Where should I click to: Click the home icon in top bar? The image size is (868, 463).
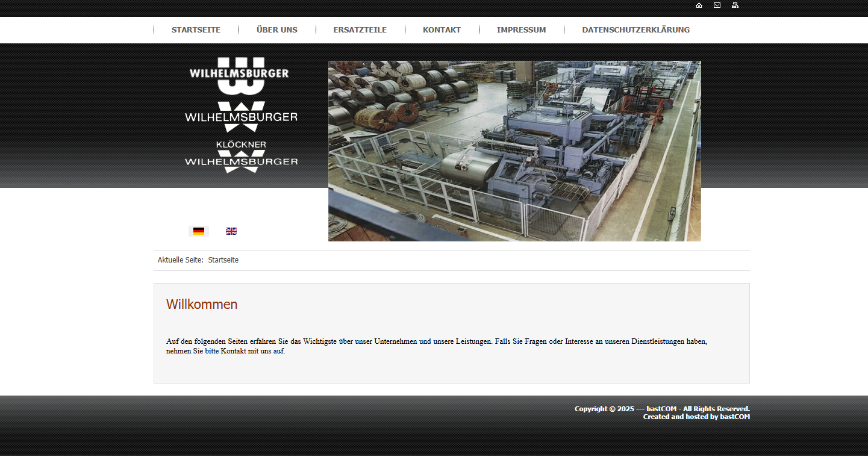coord(699,5)
